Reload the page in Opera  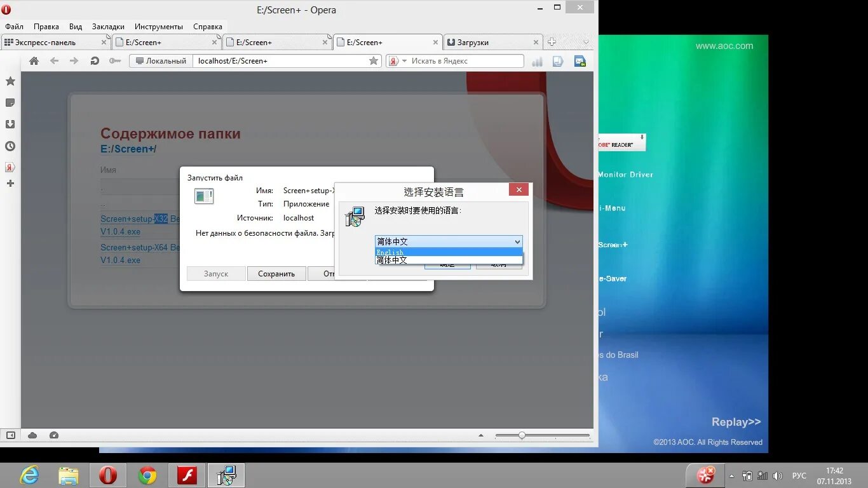tap(95, 61)
